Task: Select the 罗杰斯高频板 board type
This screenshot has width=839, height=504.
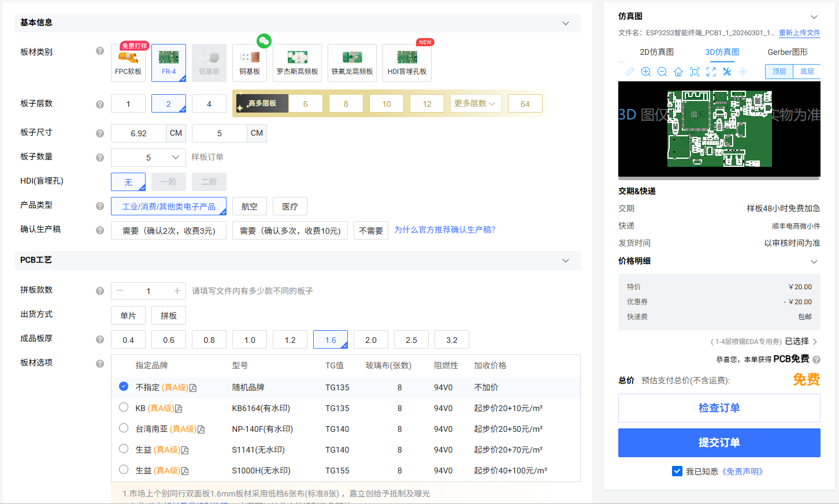Action: (297, 63)
